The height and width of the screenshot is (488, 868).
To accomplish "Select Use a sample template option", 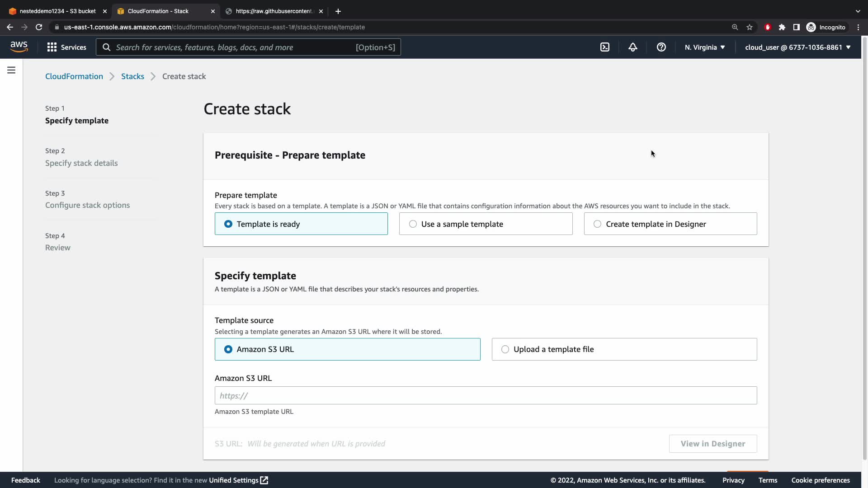I will pos(486,224).
